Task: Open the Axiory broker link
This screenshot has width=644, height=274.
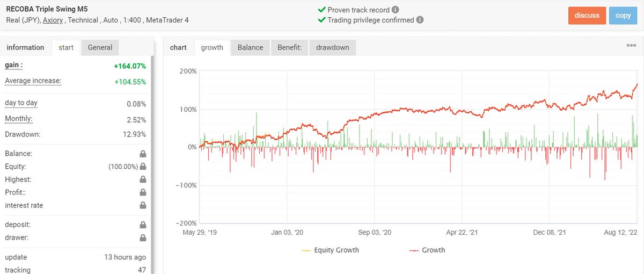Action: point(53,20)
